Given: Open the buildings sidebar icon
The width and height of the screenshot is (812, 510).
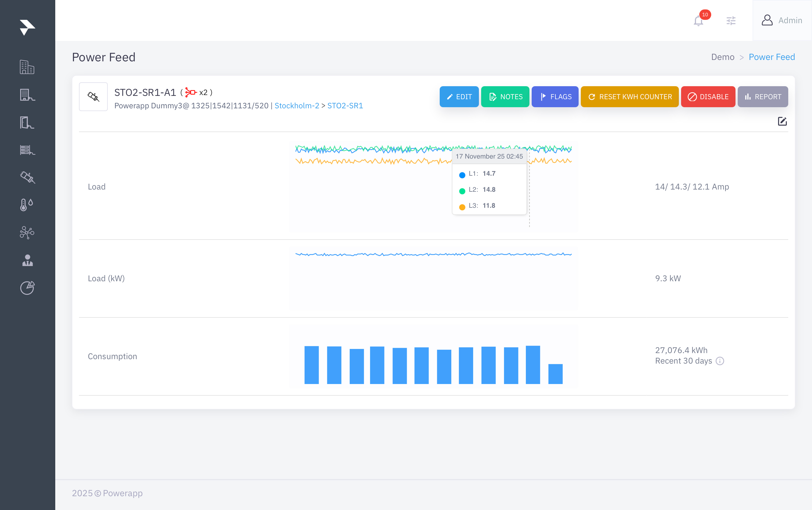Looking at the screenshot, I should click(27, 67).
